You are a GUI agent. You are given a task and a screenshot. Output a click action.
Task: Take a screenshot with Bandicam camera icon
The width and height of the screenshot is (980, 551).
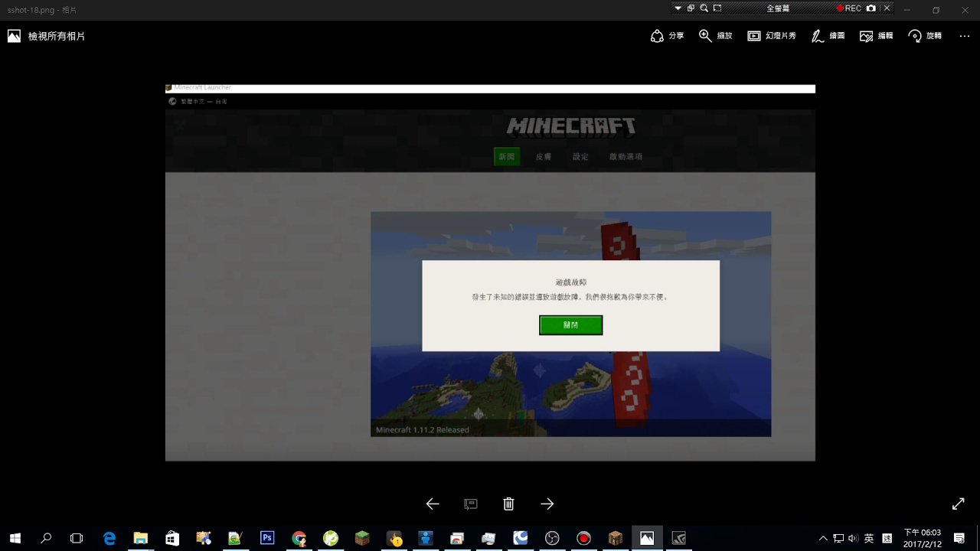point(871,8)
